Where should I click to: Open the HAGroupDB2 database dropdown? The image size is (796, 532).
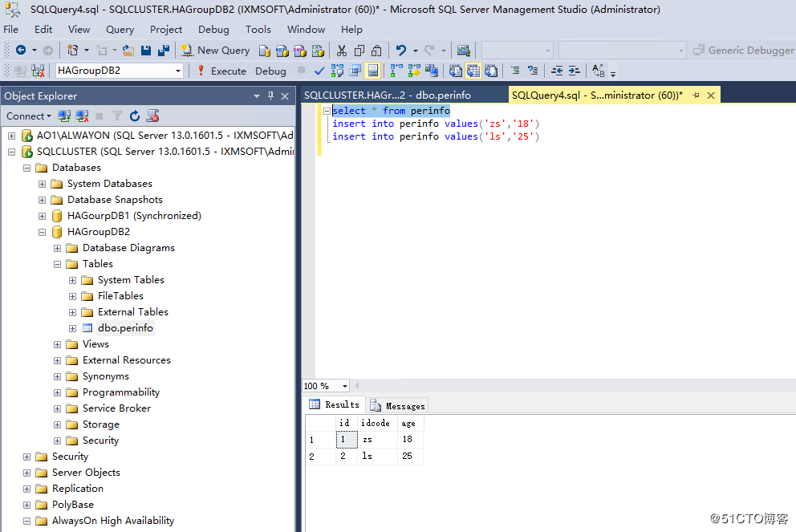coord(179,71)
